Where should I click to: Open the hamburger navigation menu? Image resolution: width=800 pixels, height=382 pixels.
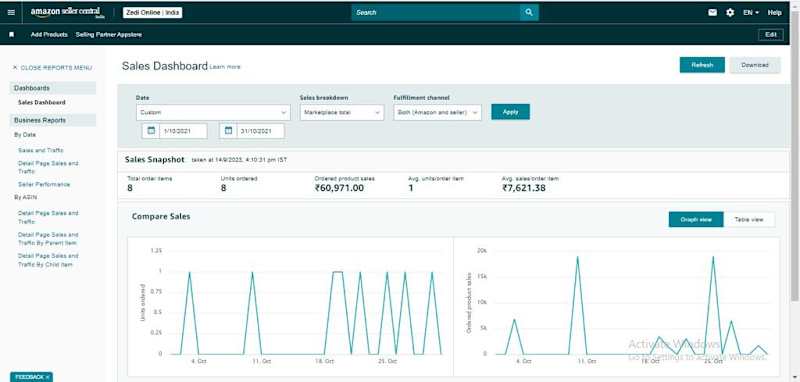pyautogui.click(x=11, y=12)
